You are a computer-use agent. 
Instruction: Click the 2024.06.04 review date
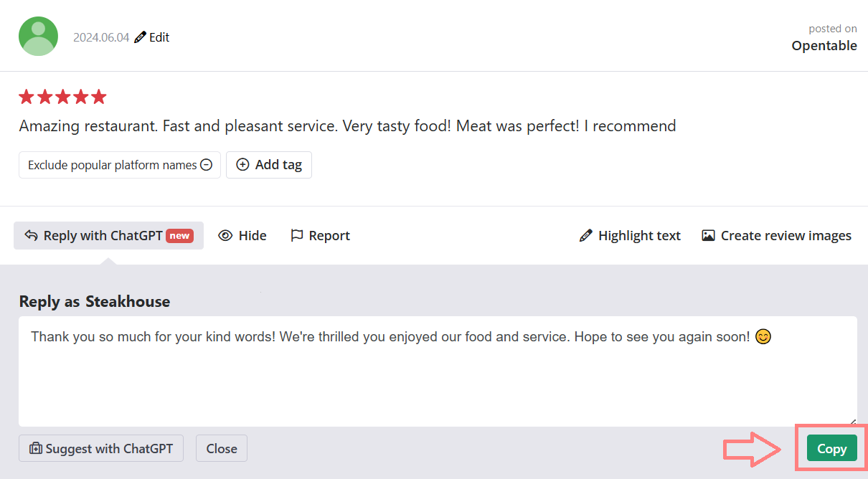(x=101, y=37)
